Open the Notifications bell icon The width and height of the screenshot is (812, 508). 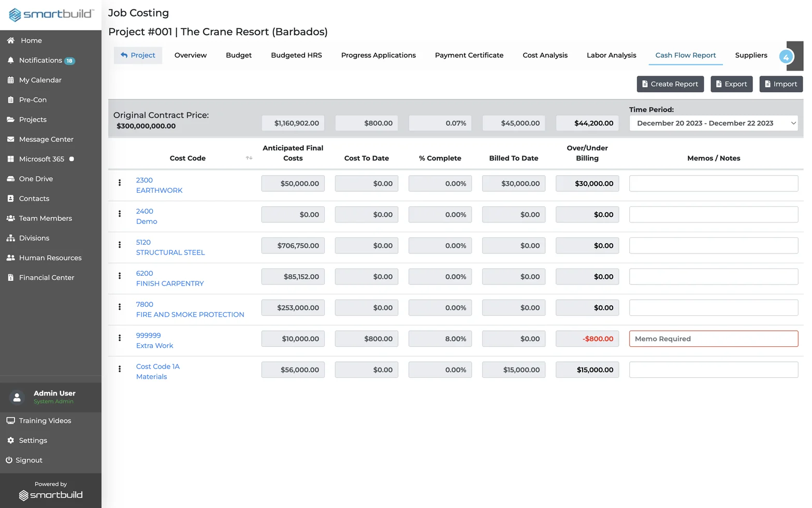[x=10, y=60]
